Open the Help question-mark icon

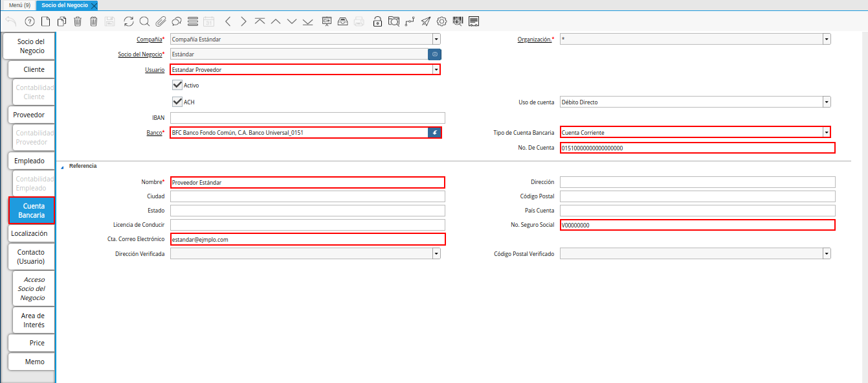pos(29,21)
